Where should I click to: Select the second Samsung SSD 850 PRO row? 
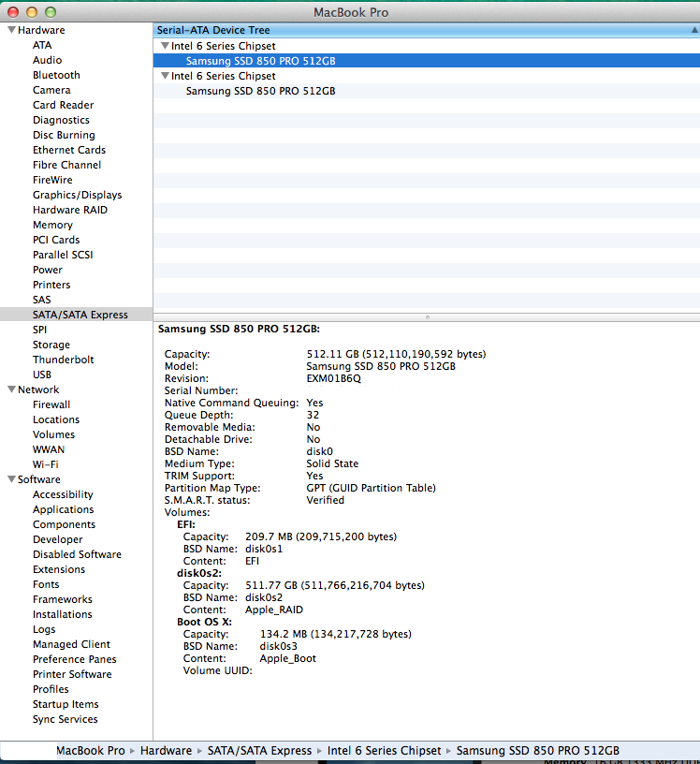(426, 91)
